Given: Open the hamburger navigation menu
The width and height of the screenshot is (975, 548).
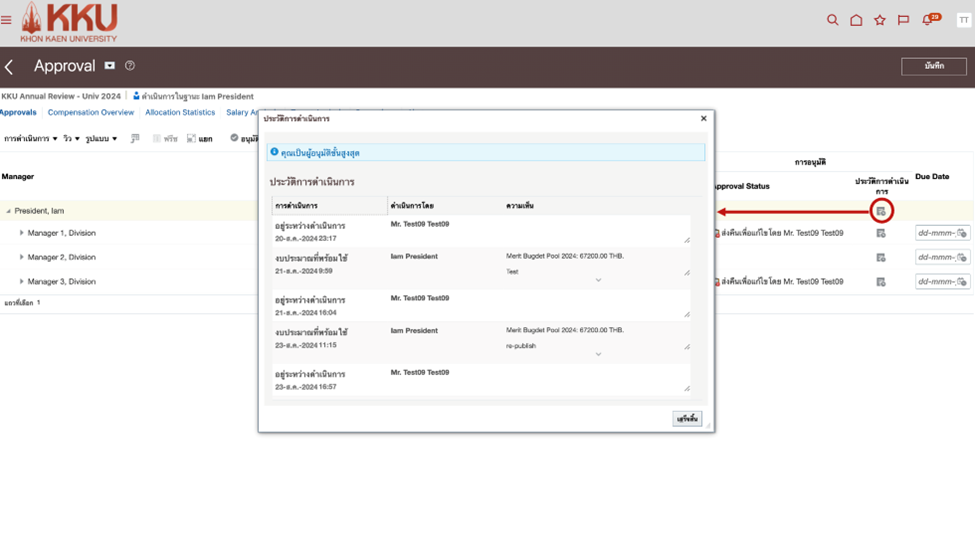Looking at the screenshot, I should (7, 20).
